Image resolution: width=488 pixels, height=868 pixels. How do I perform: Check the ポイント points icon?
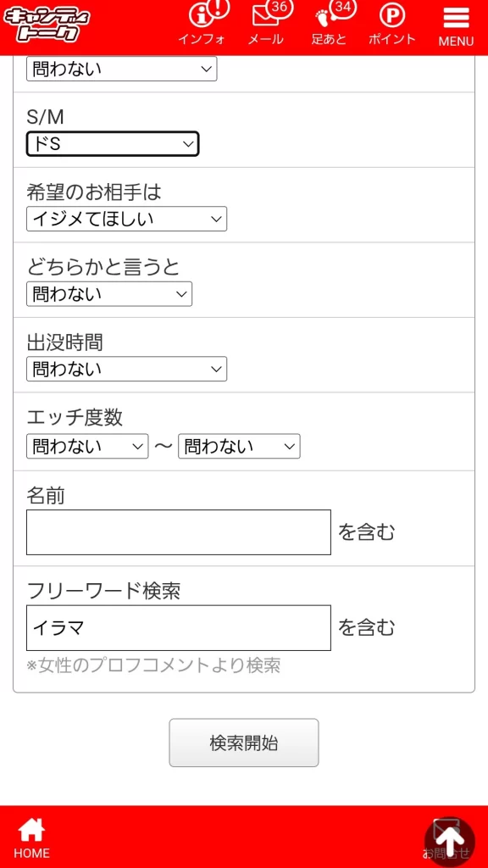point(391,21)
